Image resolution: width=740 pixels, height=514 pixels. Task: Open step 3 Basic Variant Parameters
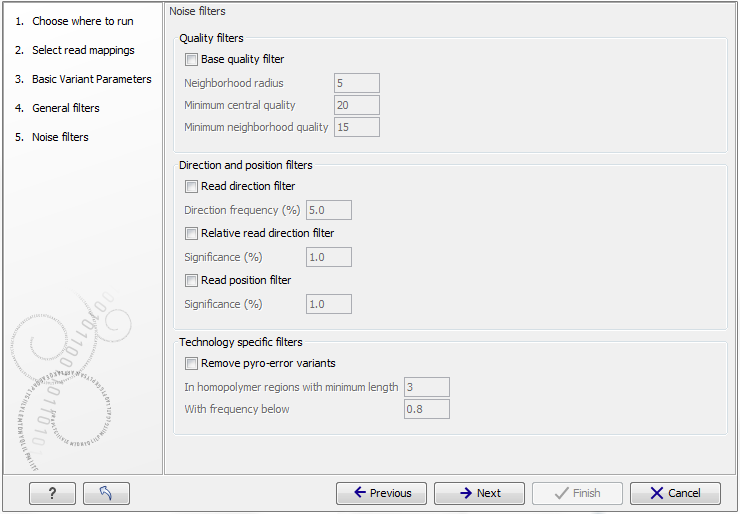(x=91, y=79)
